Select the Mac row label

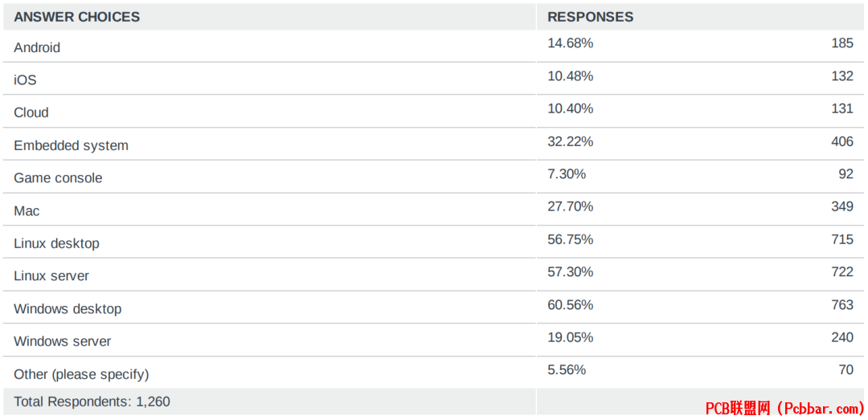[x=27, y=211]
